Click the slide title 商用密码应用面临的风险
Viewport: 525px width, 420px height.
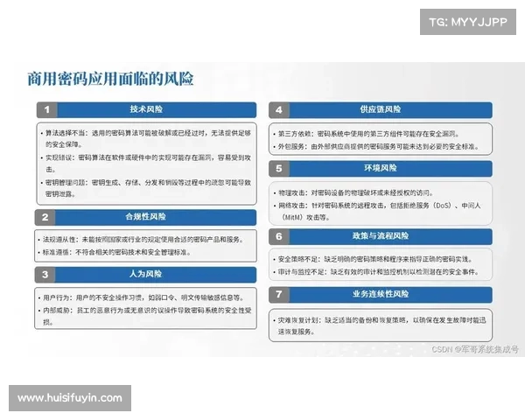[x=110, y=79]
